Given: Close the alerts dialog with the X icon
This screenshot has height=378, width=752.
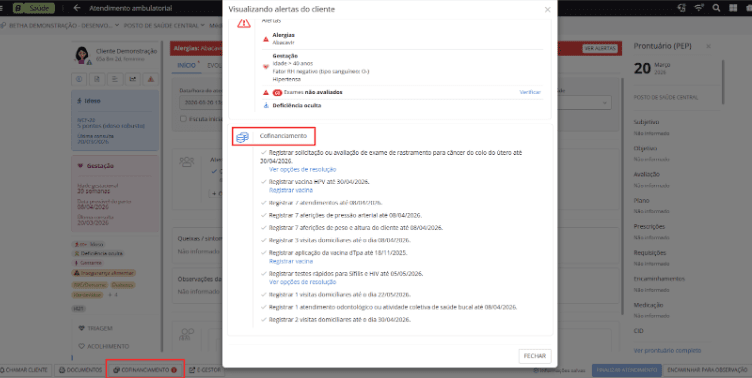Looking at the screenshot, I should pos(548,9).
